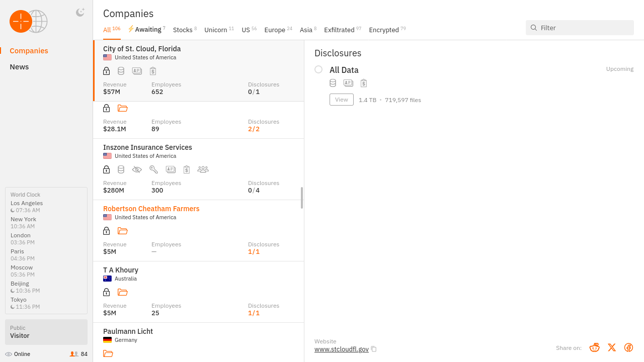This screenshot has height=362, width=644.
Task: Open the www.stcloudfl.gov link
Action: pos(341,349)
